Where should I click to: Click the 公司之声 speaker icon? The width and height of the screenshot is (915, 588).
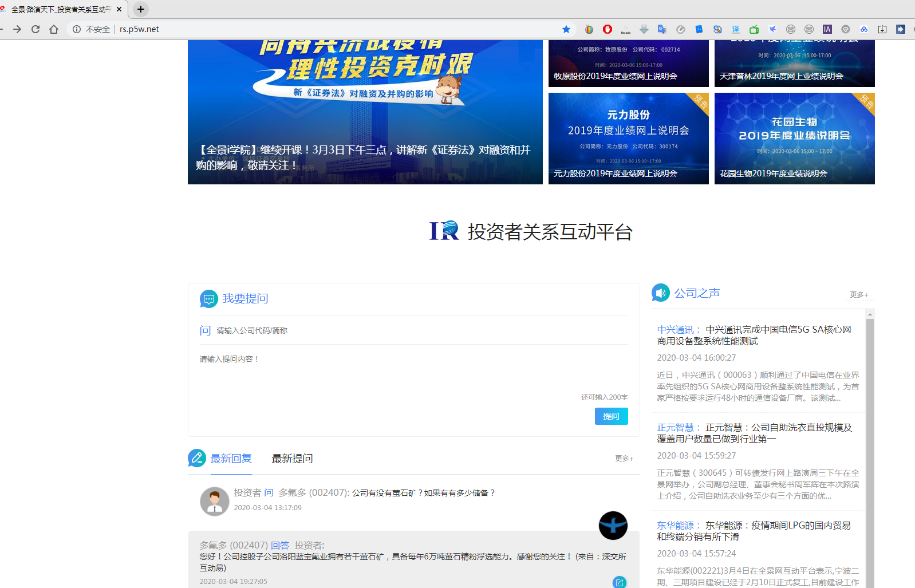tap(660, 293)
